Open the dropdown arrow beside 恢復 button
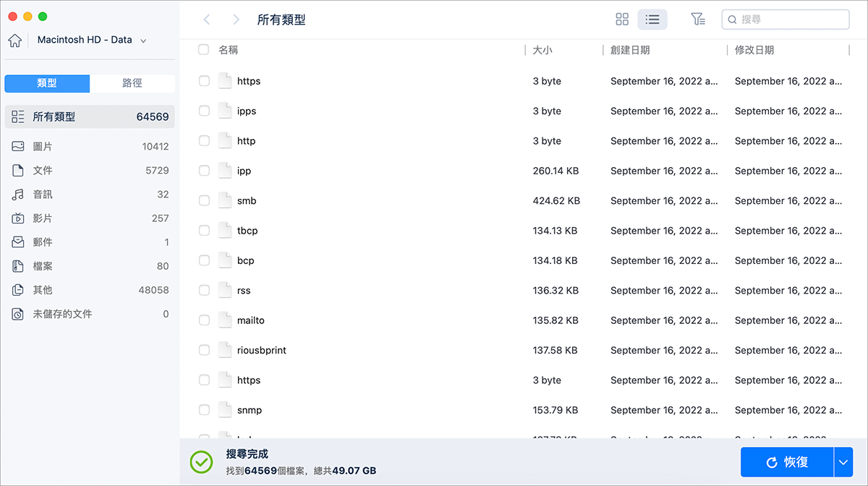The width and height of the screenshot is (868, 486). [x=843, y=461]
